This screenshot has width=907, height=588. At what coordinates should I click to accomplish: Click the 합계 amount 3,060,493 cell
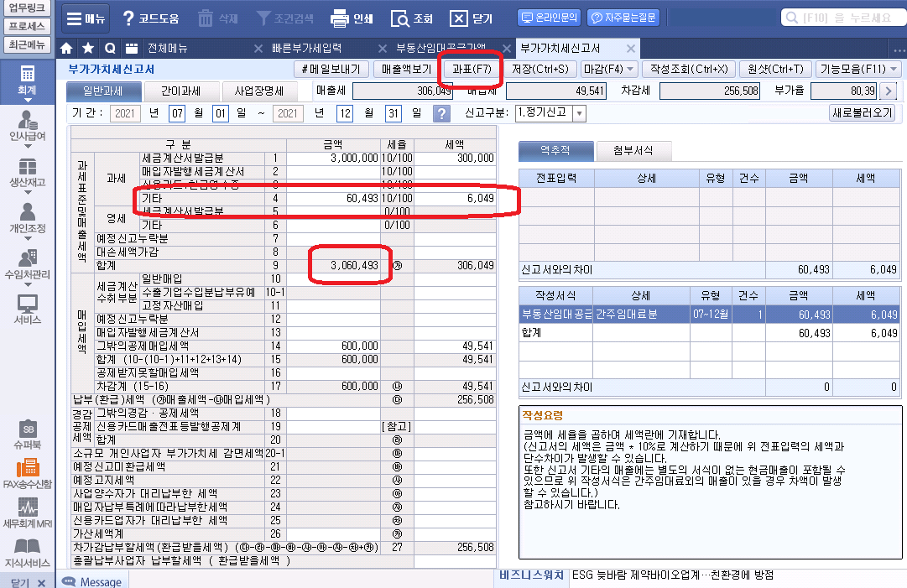point(333,265)
